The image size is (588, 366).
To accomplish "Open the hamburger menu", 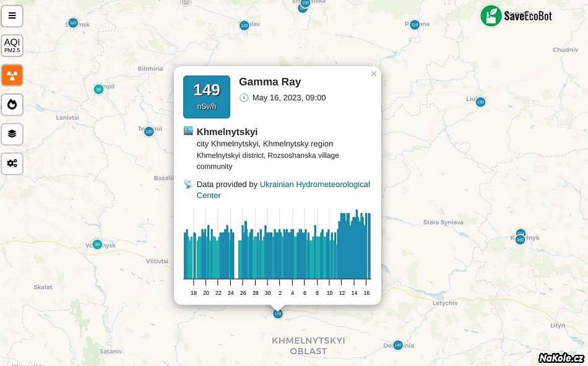I will [x=12, y=16].
